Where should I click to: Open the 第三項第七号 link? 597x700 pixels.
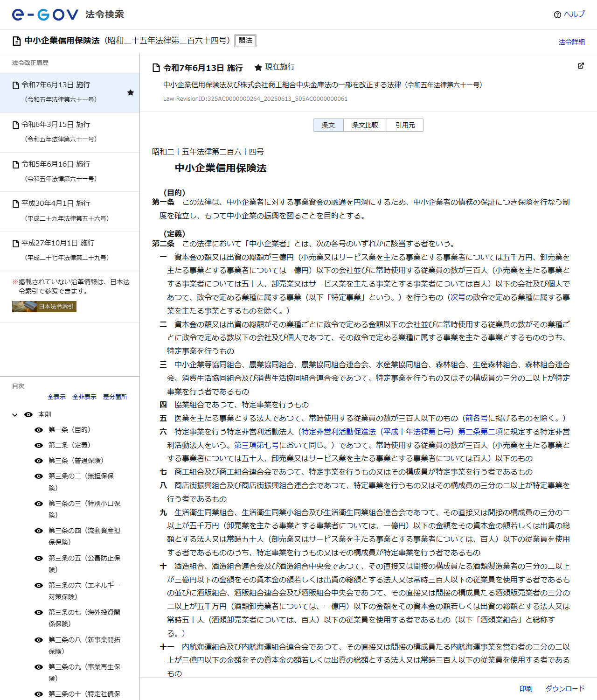pos(257,445)
